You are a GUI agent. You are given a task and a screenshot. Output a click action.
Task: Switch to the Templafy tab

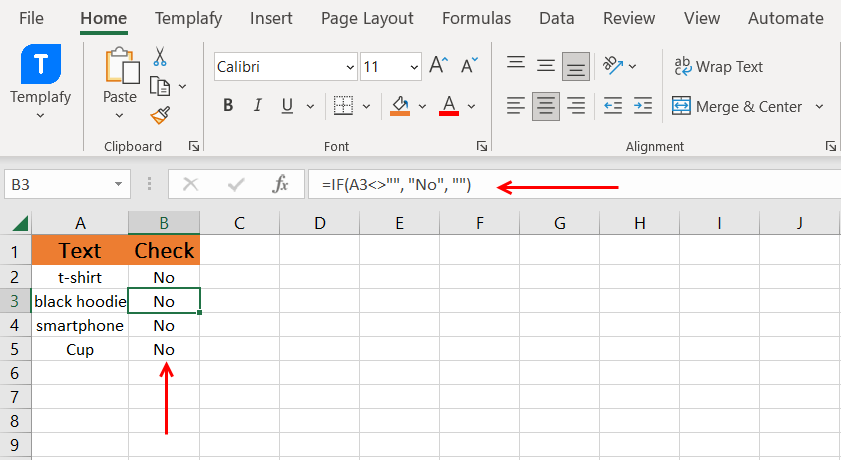click(x=188, y=18)
